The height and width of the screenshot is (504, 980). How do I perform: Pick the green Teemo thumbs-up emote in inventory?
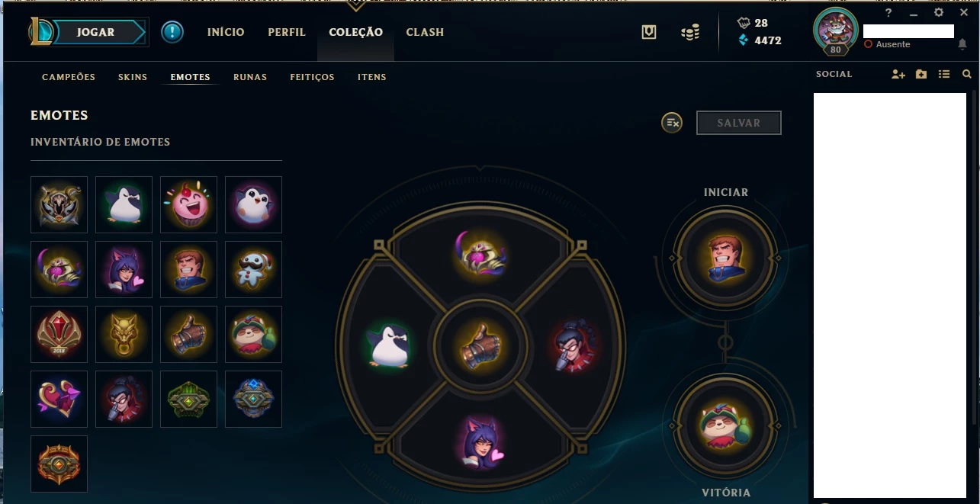[253, 334]
